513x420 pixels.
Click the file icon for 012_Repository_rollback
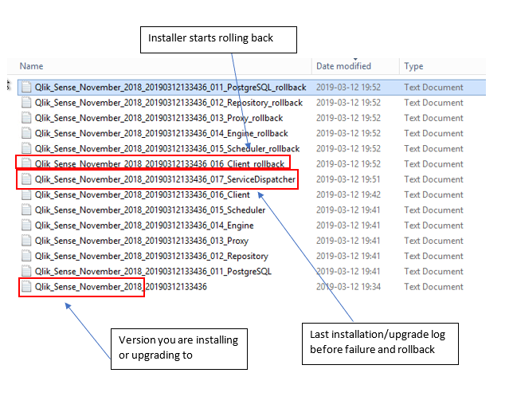pyautogui.click(x=26, y=103)
